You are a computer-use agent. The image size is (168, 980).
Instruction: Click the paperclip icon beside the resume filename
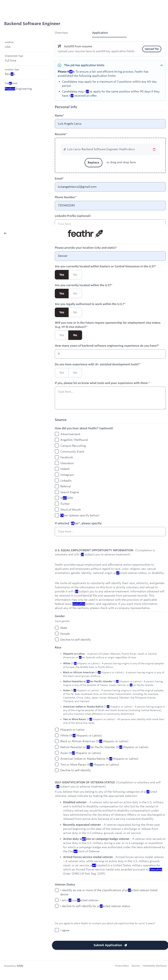coord(65,149)
